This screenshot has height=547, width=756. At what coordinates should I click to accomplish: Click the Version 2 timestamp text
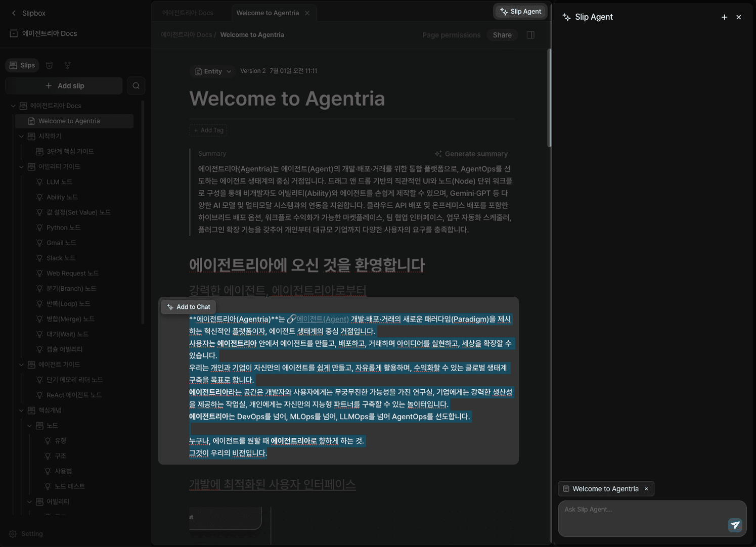tap(279, 71)
